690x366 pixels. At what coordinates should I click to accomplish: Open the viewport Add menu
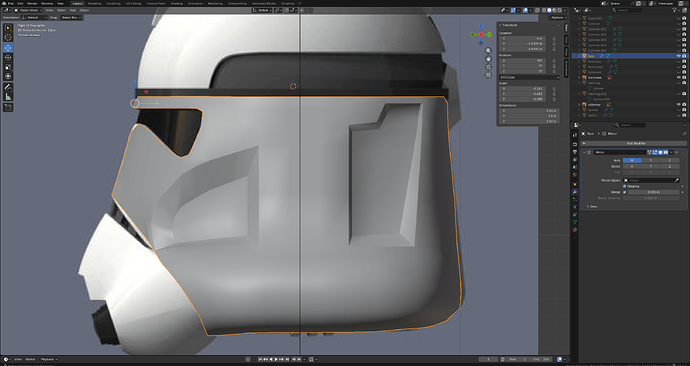click(x=73, y=10)
